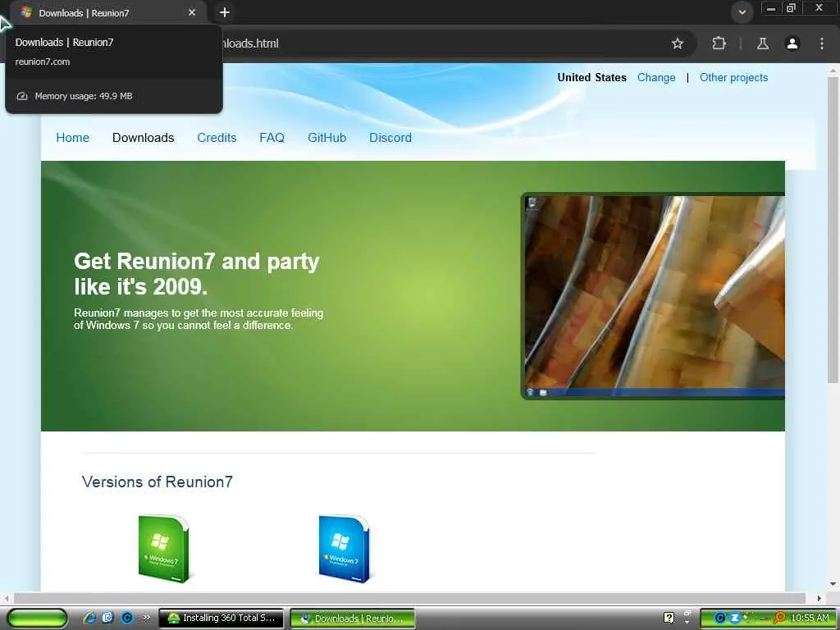
Task: Click the Downloads | Reunion7 taskbar button
Action: coord(353,619)
